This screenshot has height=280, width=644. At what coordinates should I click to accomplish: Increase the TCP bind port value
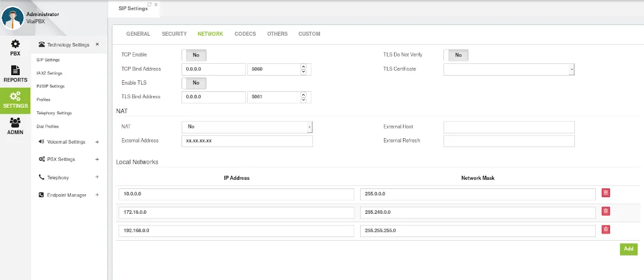[304, 67]
